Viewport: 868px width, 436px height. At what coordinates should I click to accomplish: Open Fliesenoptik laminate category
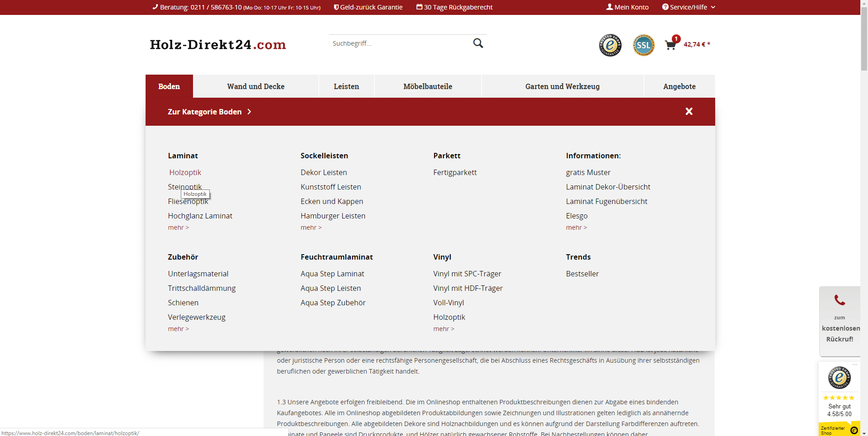click(x=188, y=201)
